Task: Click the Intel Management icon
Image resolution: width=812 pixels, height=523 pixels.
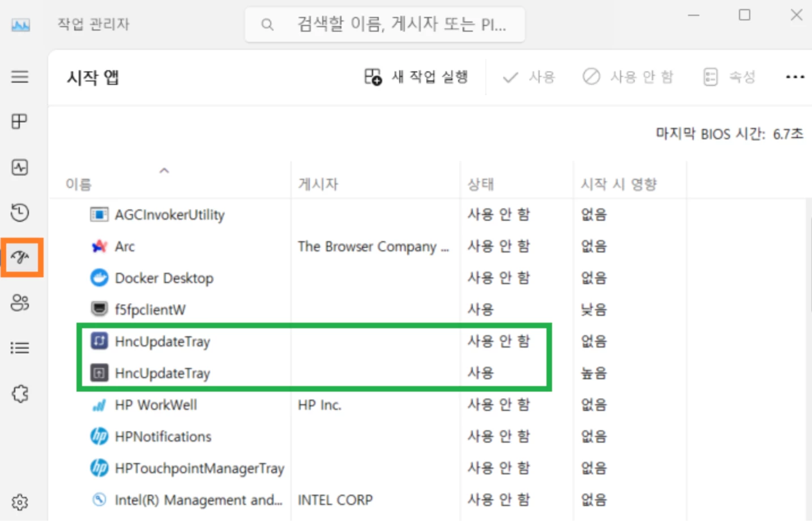Action: pos(99,500)
